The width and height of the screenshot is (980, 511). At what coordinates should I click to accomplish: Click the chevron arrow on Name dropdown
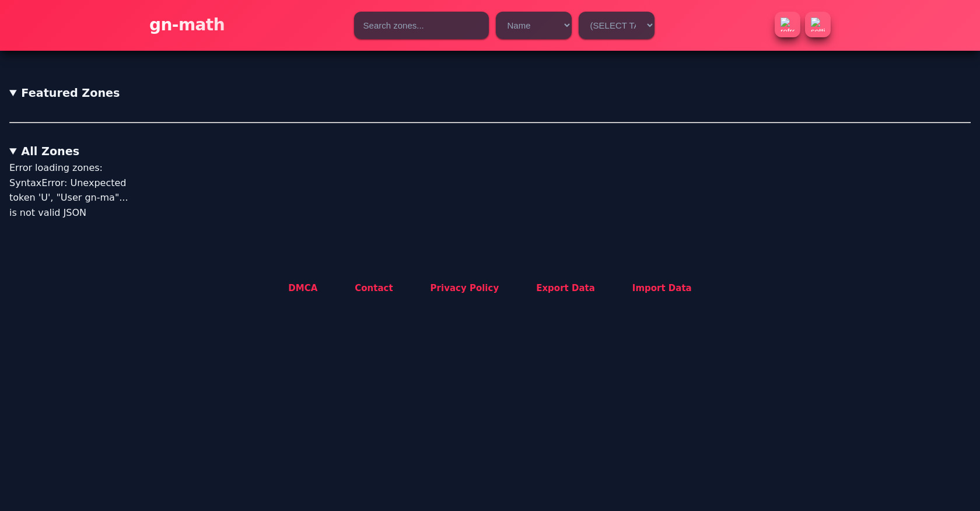click(566, 26)
